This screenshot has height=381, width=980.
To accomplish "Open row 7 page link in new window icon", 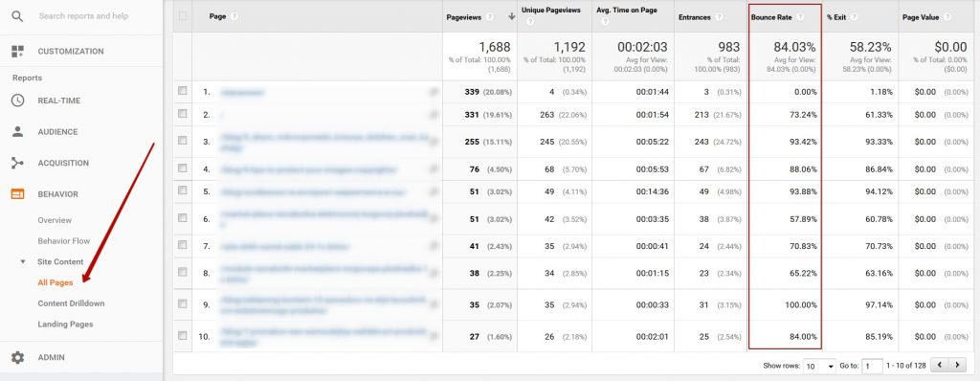I will pos(434,246).
